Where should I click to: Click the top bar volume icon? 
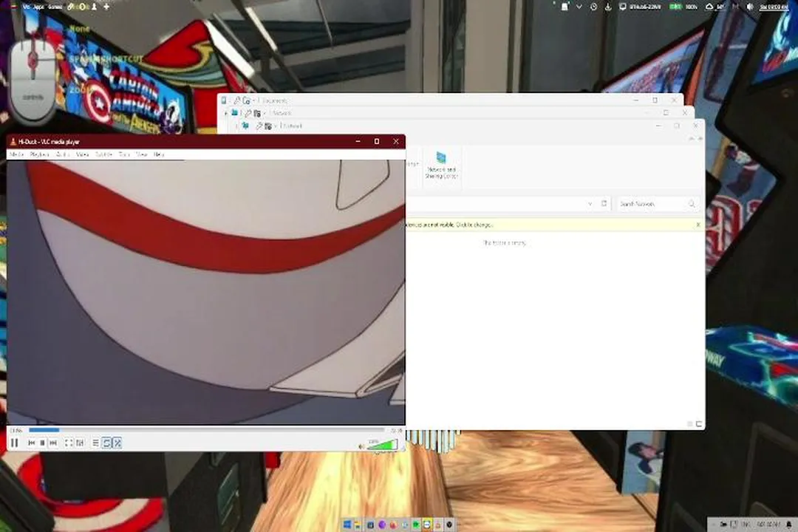[750, 7]
